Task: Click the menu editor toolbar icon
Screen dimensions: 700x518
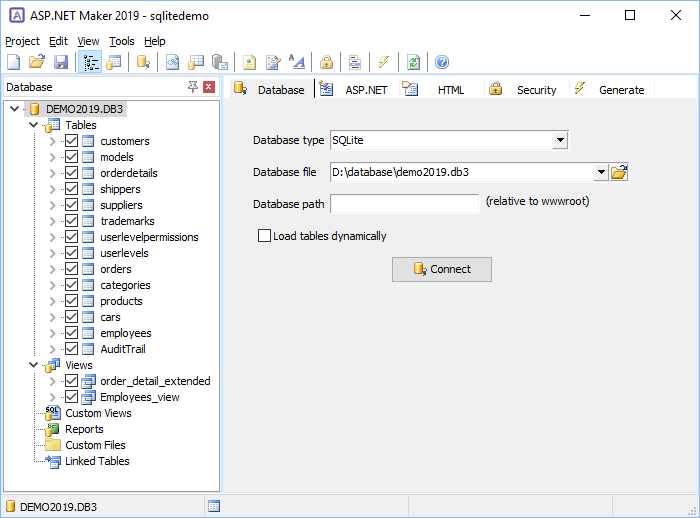Action: (355, 62)
